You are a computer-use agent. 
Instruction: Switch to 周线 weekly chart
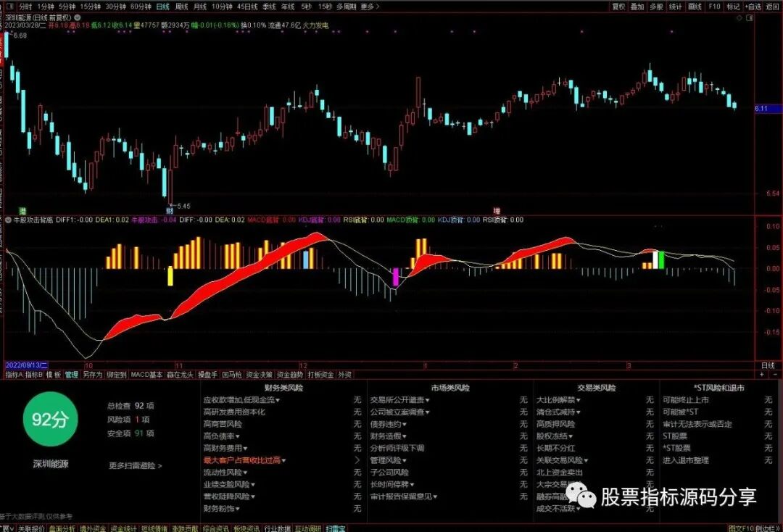[182, 7]
